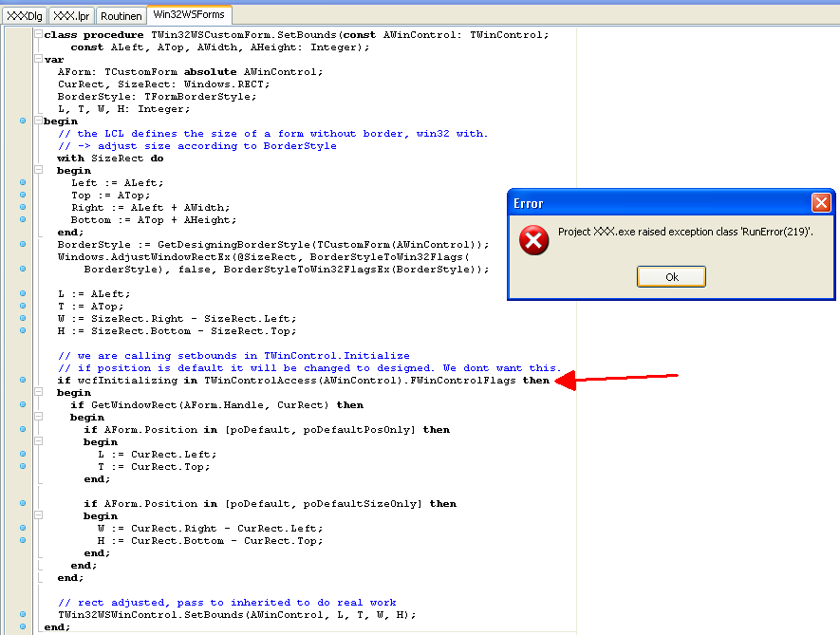Select the Routinen tab

point(120,16)
